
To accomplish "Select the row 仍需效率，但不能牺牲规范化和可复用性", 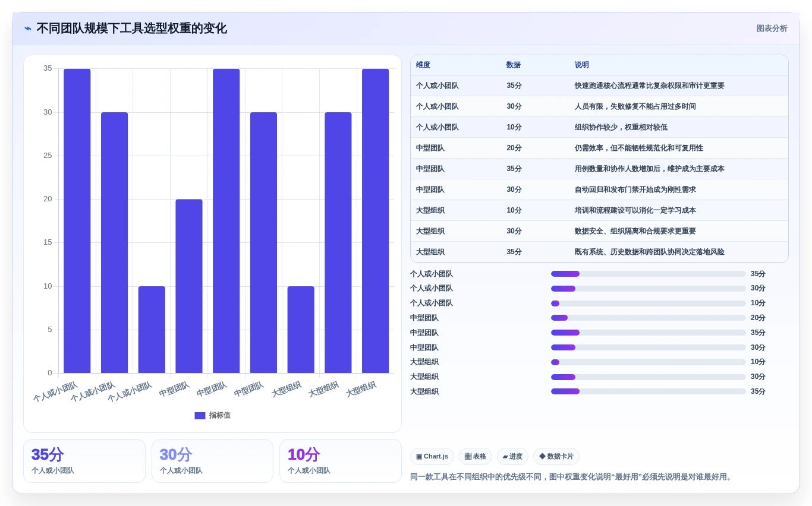I will (x=599, y=148).
